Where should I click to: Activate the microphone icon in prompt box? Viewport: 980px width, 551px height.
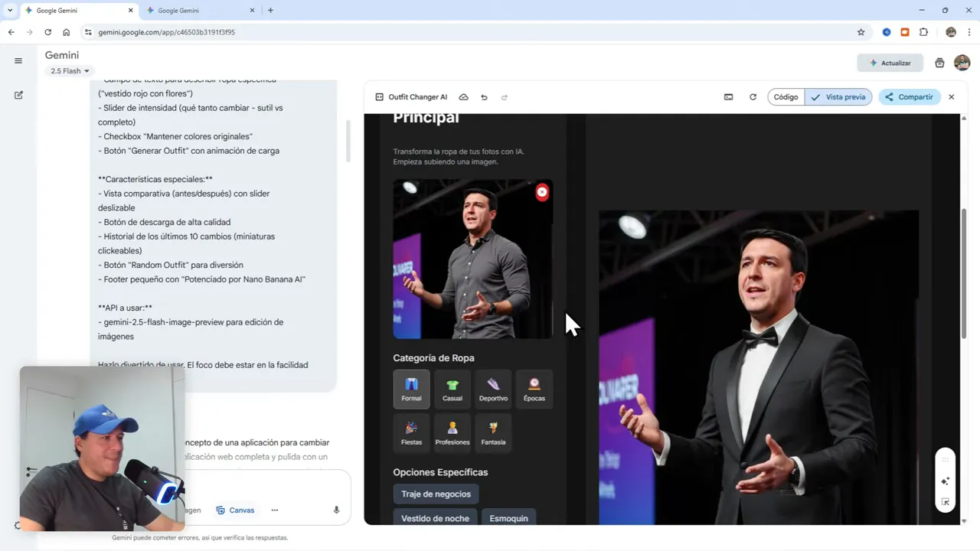click(335, 510)
